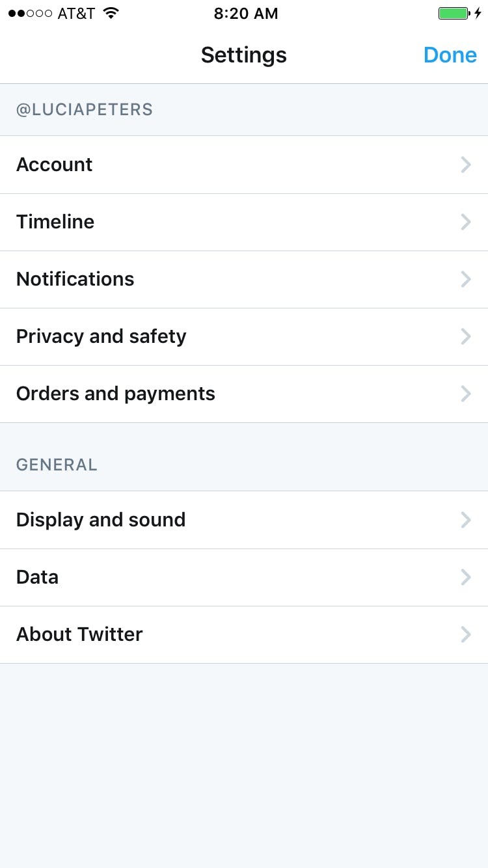Open Privacy and safety settings
The image size is (488, 868).
click(101, 336)
